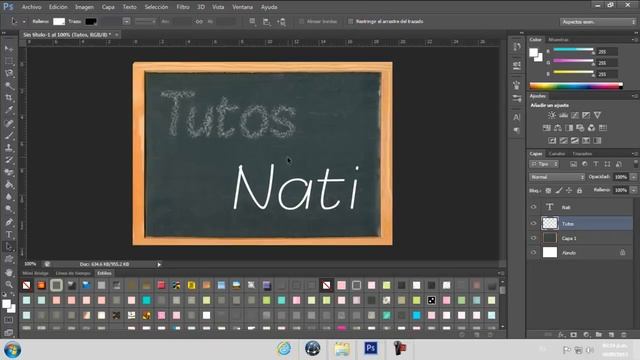The height and width of the screenshot is (360, 640).
Task: Open the Filtro menu
Action: (x=183, y=7)
